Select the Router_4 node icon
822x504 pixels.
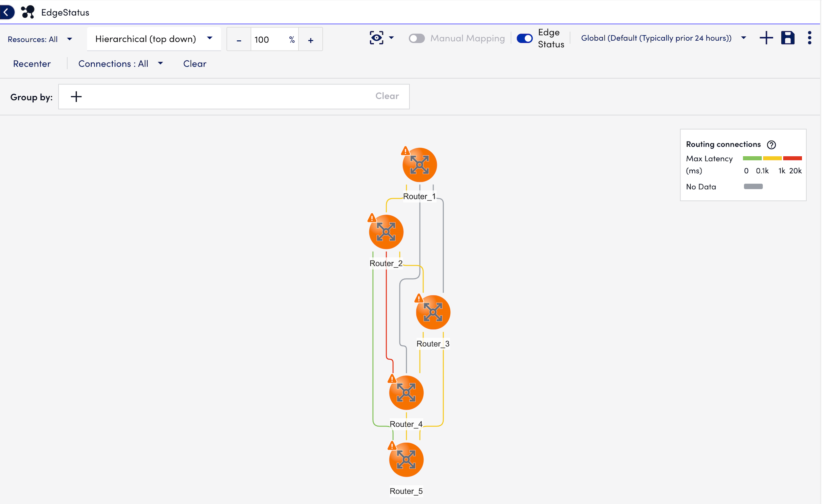pyautogui.click(x=406, y=393)
